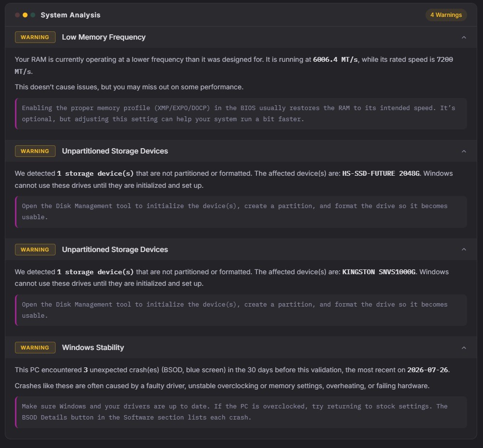Image resolution: width=483 pixels, height=448 pixels.
Task: Click the XMP/EXPO/DOCP advice block
Action: click(241, 113)
